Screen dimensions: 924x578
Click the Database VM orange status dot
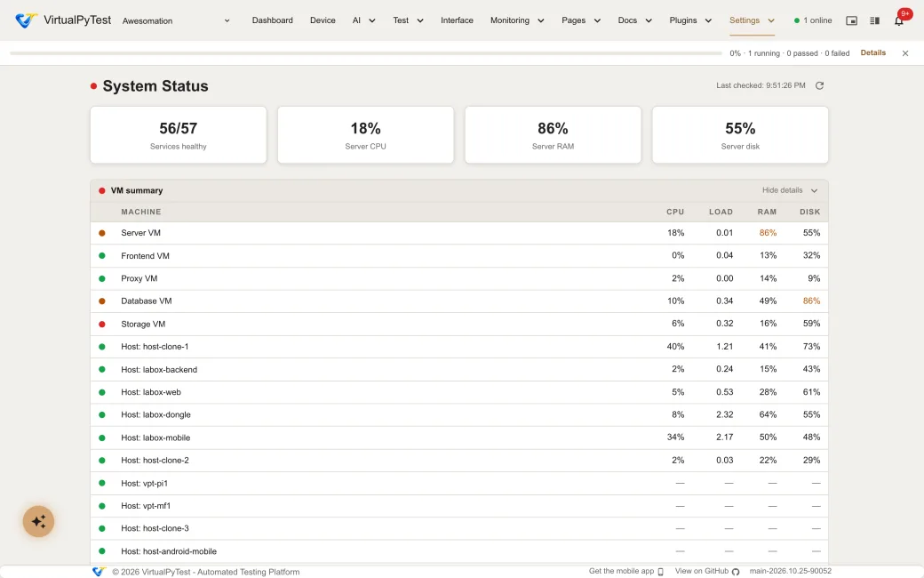[102, 301]
